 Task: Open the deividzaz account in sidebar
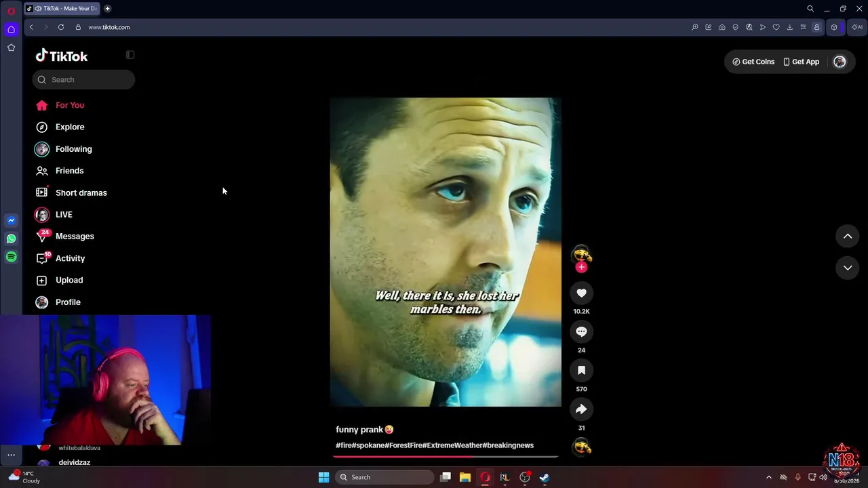click(75, 462)
